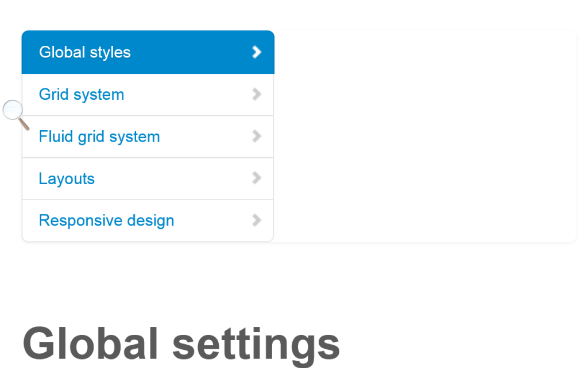
Task: Click the chevron arrow beside Responsive design
Action: [x=257, y=220]
